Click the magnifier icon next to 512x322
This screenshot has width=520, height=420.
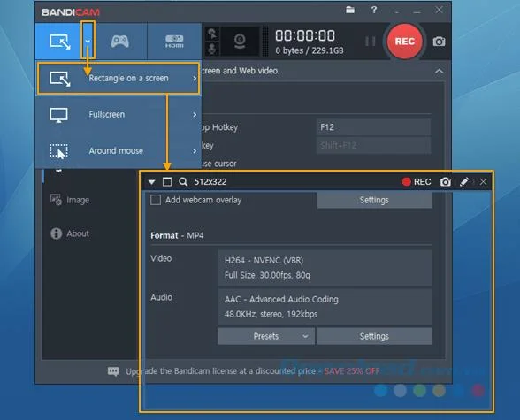pos(183,181)
